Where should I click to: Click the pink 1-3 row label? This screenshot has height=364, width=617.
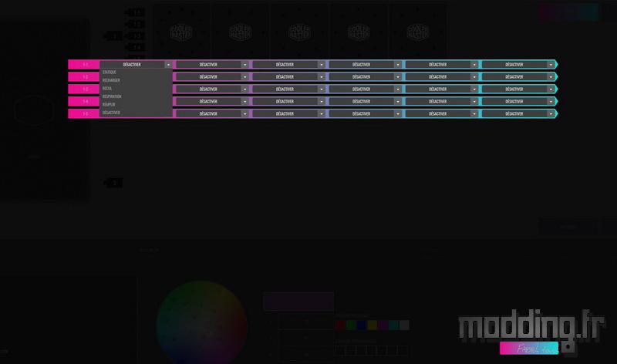[84, 89]
